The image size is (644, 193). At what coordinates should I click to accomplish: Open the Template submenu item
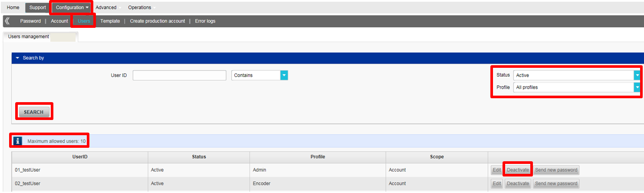(110, 21)
